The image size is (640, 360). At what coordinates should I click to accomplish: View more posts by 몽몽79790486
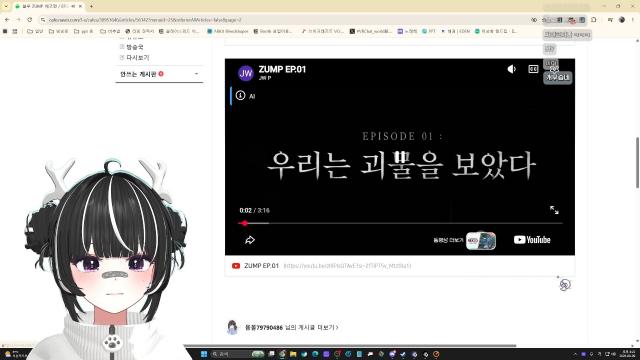tap(291, 327)
